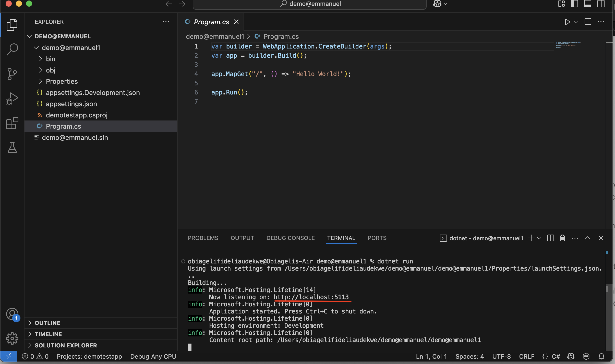Open notifications bell in status bar
Image resolution: width=615 pixels, height=364 pixels.
coord(601,356)
